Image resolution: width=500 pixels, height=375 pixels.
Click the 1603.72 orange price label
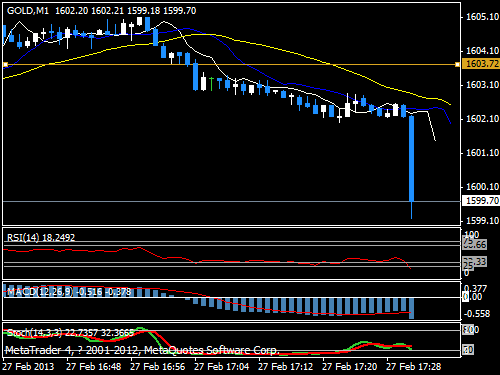482,64
